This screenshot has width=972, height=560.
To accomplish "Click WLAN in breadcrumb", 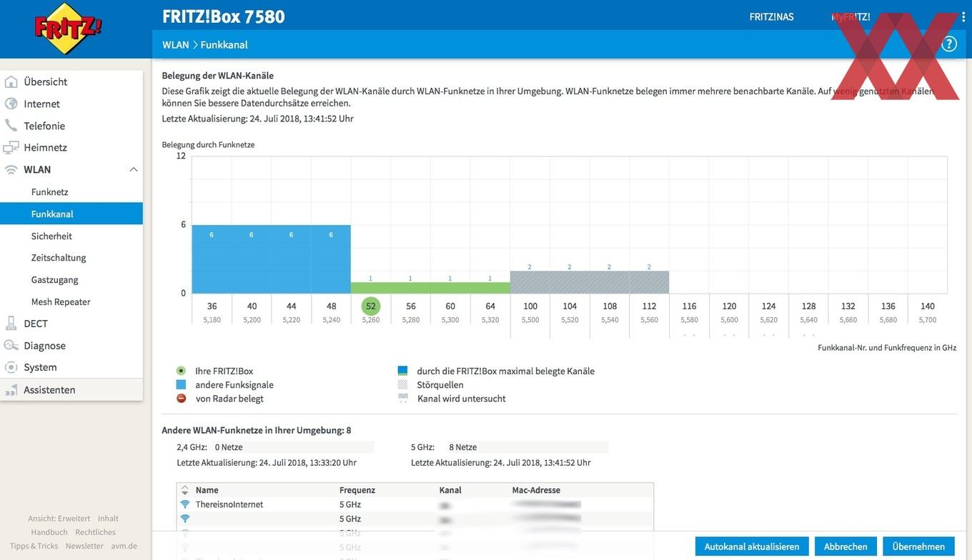I will [x=176, y=44].
